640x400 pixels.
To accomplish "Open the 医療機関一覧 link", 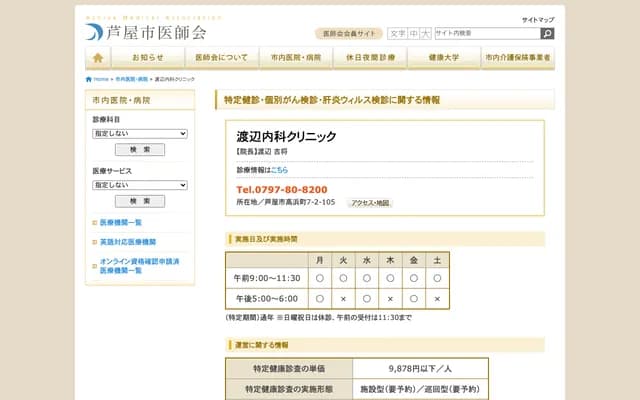I will coord(121,222).
